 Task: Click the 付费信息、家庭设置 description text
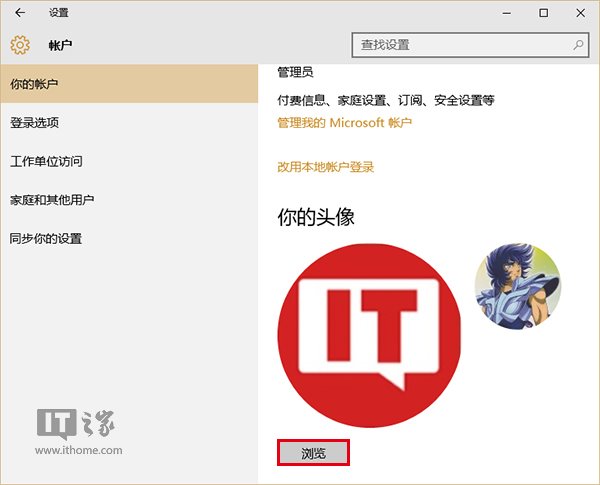pyautogui.click(x=386, y=100)
